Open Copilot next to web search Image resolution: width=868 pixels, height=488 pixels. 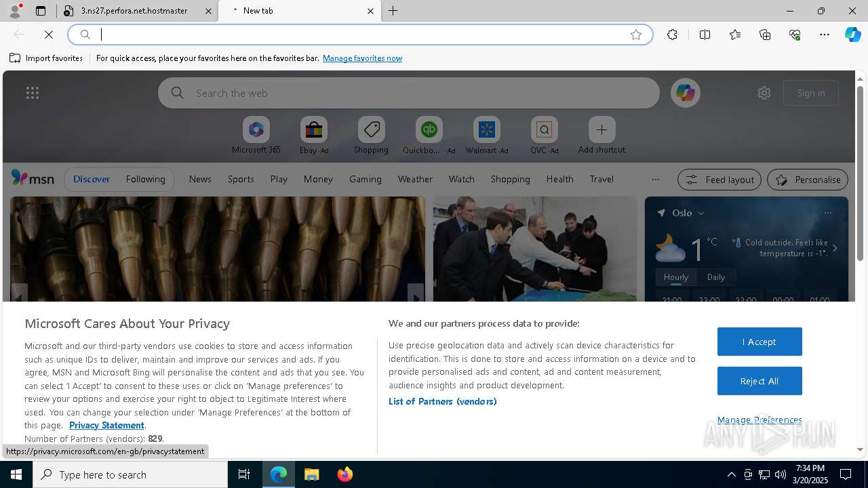(x=686, y=93)
